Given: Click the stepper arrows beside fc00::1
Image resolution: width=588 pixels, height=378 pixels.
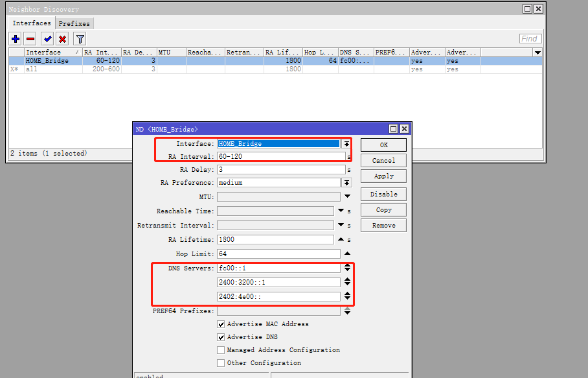Looking at the screenshot, I should (x=347, y=268).
